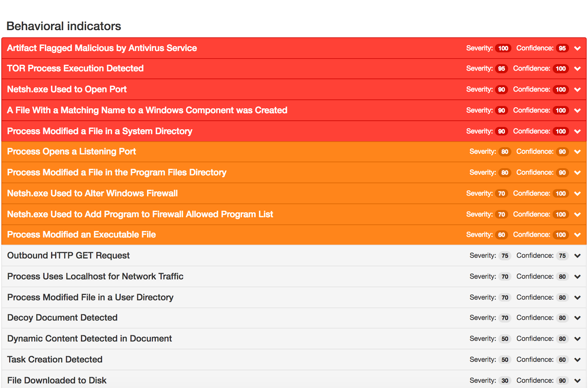Image resolution: width=588 pixels, height=388 pixels.
Task: Open Dynamic Content Detected in Document indicator
Action: point(89,338)
